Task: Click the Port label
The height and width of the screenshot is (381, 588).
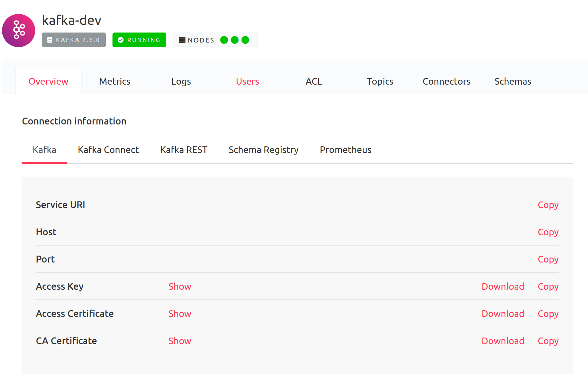Action: tap(45, 259)
